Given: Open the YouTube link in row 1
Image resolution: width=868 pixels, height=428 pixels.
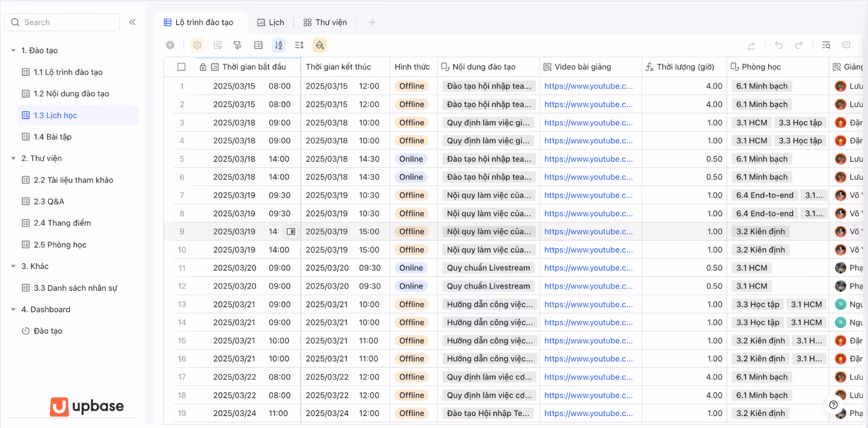Looking at the screenshot, I should coord(588,86).
